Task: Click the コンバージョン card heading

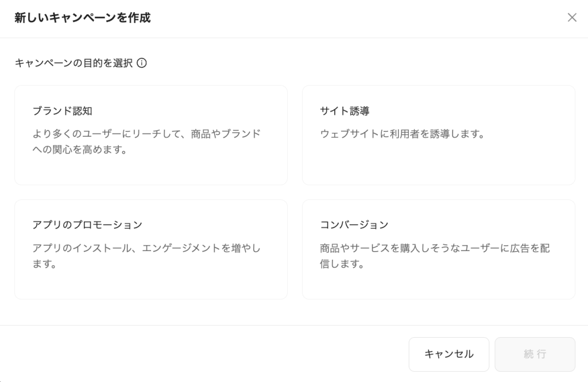Action: [354, 225]
